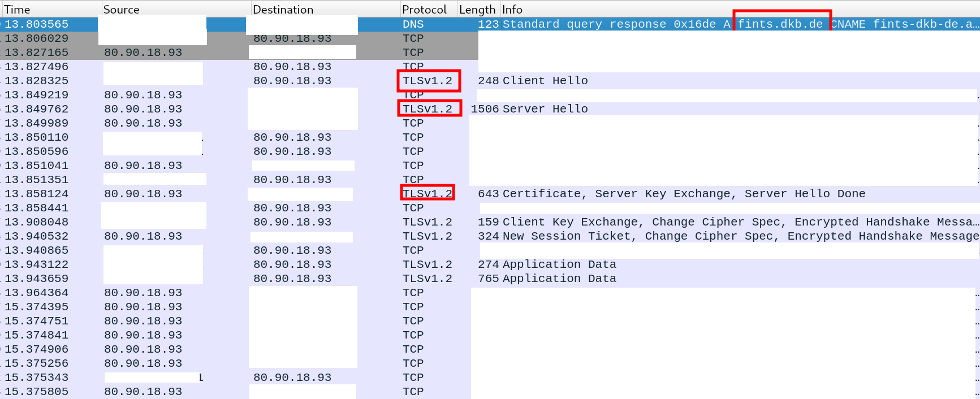Viewport: 980px width, 399px height.
Task: Select the 274-byte Application Data packet
Action: [559, 264]
